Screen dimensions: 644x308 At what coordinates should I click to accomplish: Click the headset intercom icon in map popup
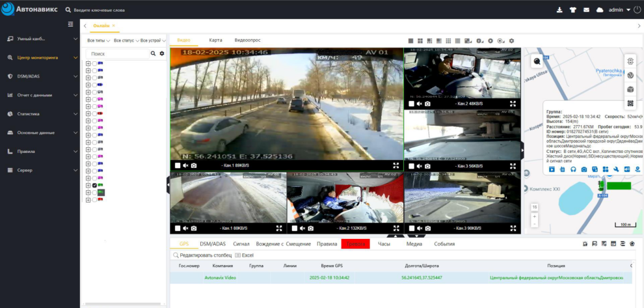click(574, 169)
